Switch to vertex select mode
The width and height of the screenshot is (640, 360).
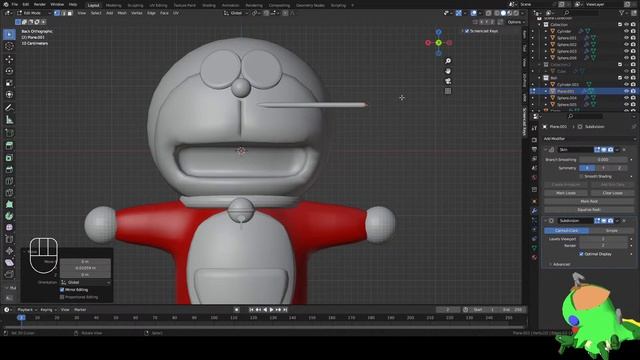[x=57, y=13]
